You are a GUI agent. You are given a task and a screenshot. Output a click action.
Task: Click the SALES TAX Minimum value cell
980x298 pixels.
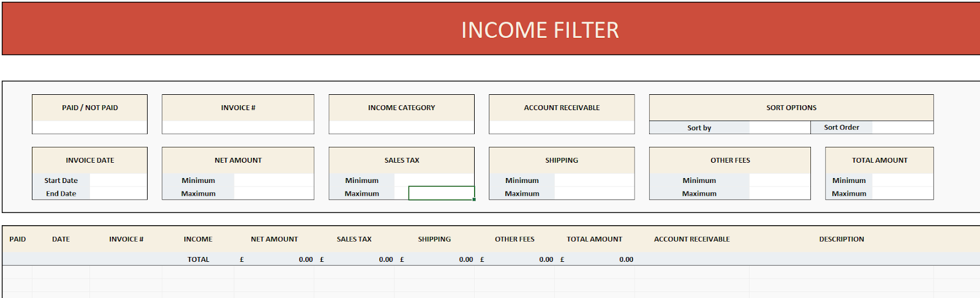[434, 181]
